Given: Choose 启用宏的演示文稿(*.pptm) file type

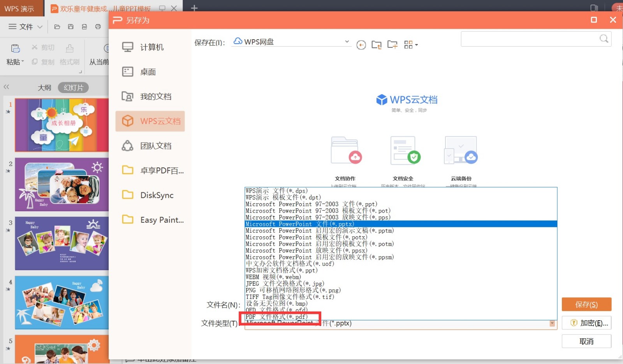Looking at the screenshot, I should (401, 230).
